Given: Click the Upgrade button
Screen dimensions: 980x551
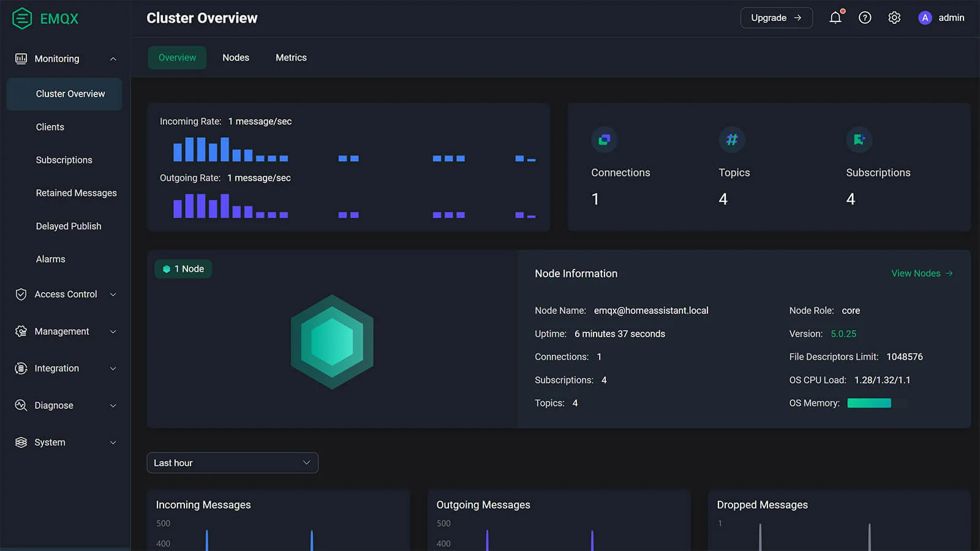Looking at the screenshot, I should (776, 18).
